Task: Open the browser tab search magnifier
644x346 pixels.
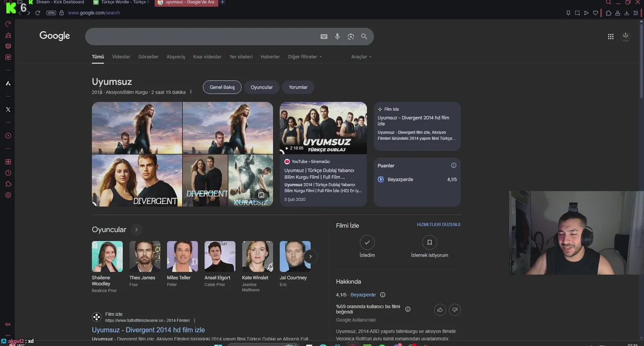Action: point(609,2)
